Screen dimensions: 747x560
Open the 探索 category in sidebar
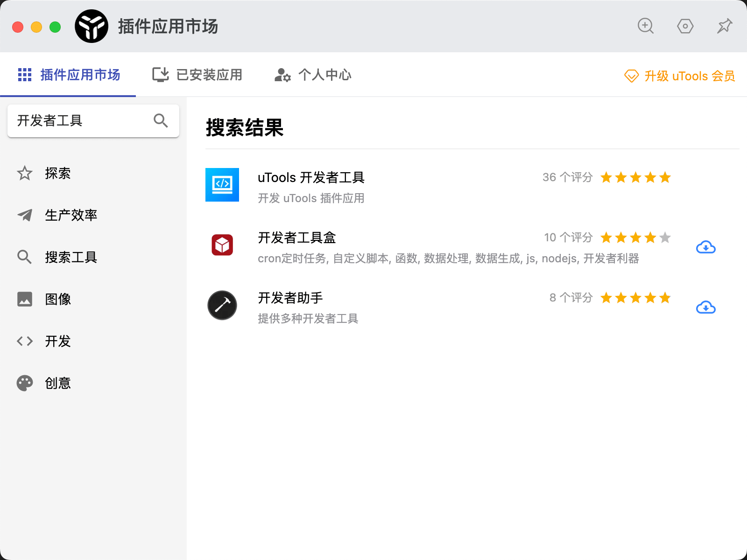57,174
